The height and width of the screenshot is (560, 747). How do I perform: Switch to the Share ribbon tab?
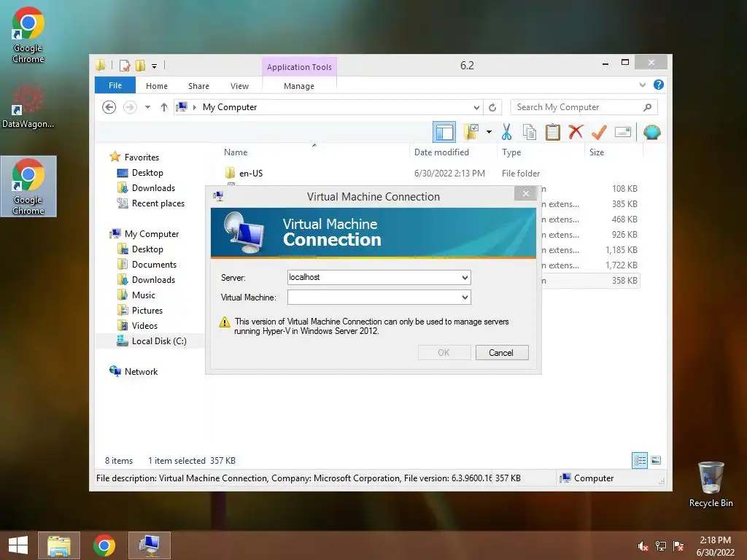(x=198, y=86)
